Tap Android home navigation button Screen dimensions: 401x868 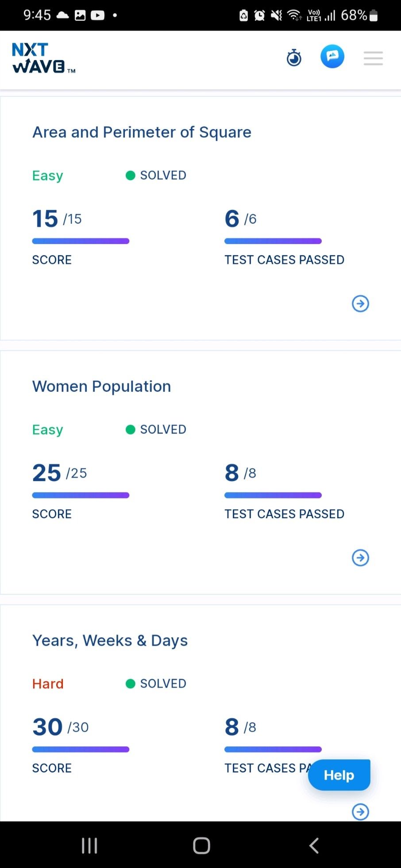tap(201, 845)
